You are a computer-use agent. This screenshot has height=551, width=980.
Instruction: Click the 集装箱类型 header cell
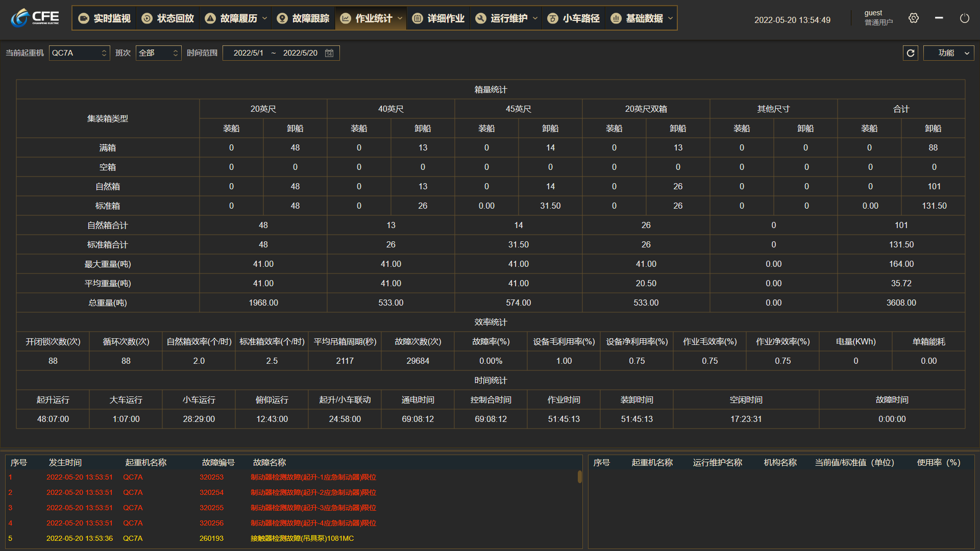click(108, 118)
